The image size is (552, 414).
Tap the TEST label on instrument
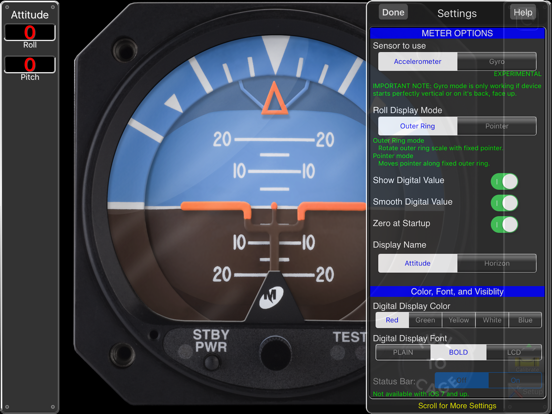[x=349, y=337]
